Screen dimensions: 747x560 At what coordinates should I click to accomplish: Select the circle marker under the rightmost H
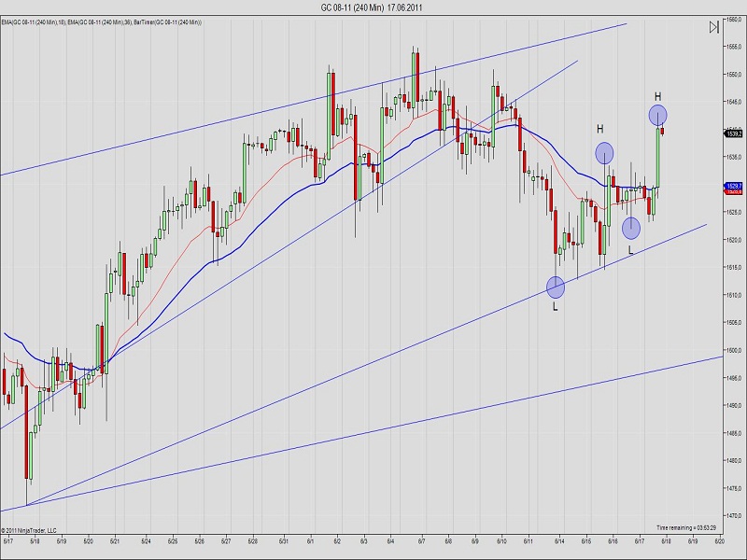658,115
